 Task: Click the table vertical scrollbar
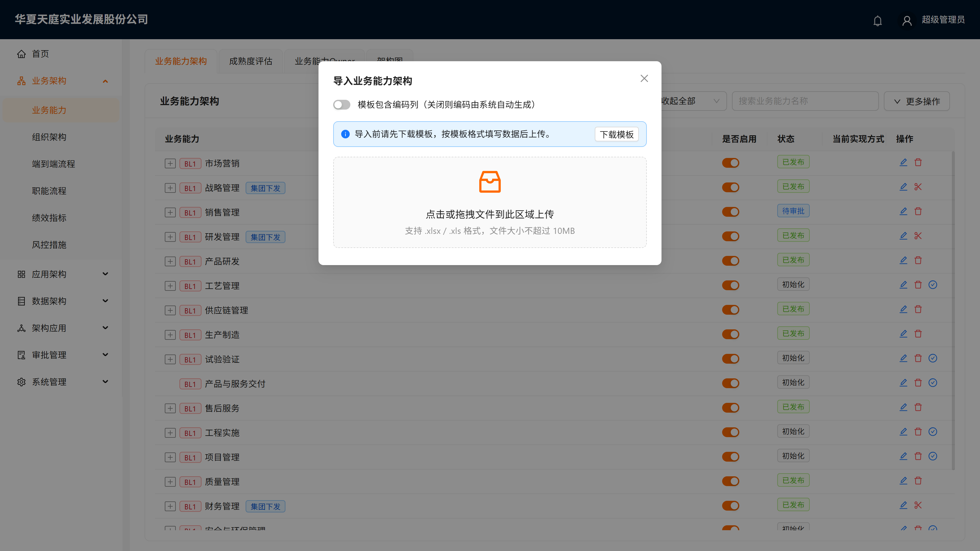953,310
